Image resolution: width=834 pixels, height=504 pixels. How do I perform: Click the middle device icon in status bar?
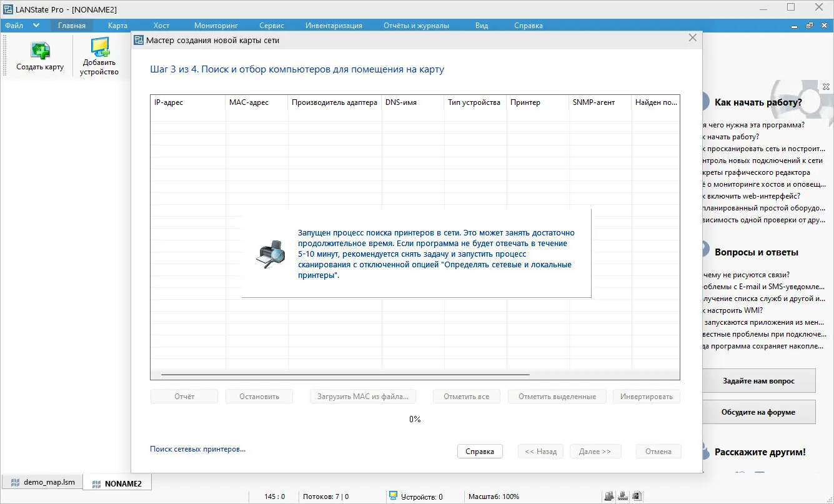(x=622, y=497)
